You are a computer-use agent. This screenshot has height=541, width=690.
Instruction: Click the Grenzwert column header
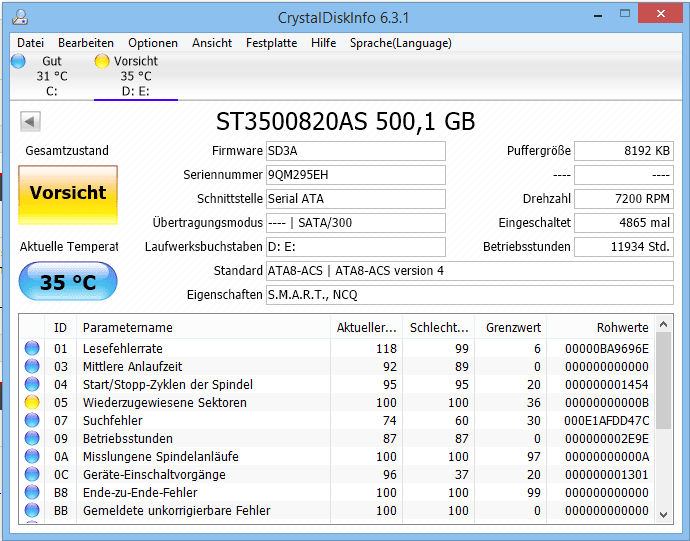[510, 328]
